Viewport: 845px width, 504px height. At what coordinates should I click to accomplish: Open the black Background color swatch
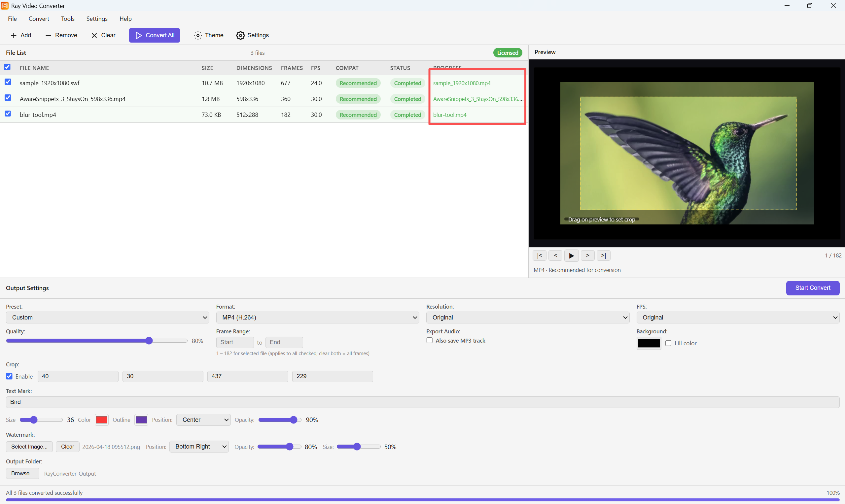(x=649, y=343)
